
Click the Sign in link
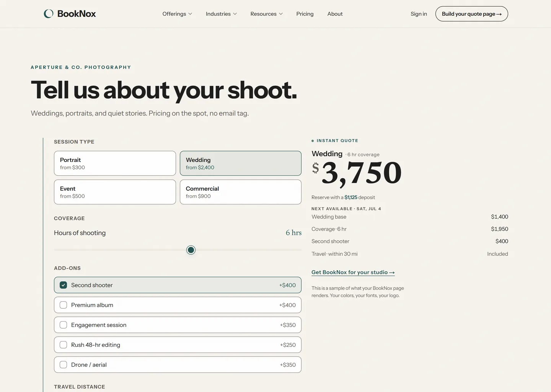(419, 14)
